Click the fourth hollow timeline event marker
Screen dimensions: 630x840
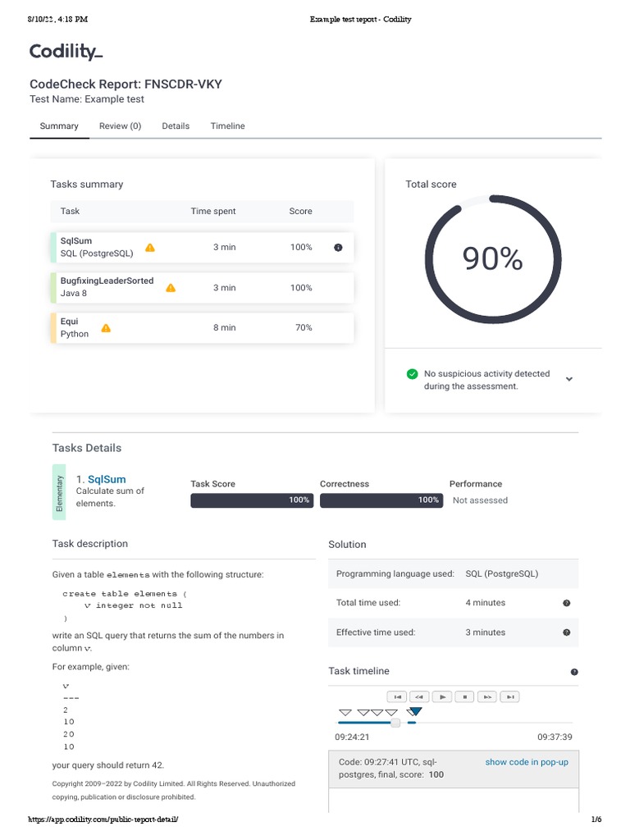pos(391,713)
